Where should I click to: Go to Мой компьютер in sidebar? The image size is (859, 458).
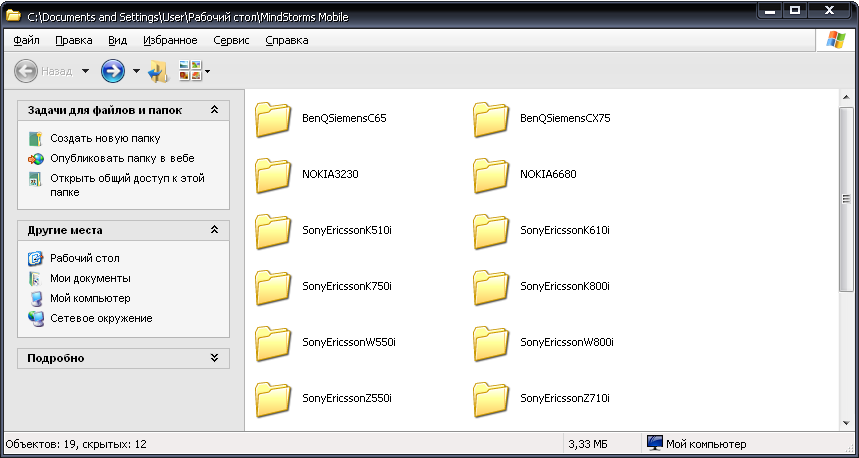coord(90,299)
